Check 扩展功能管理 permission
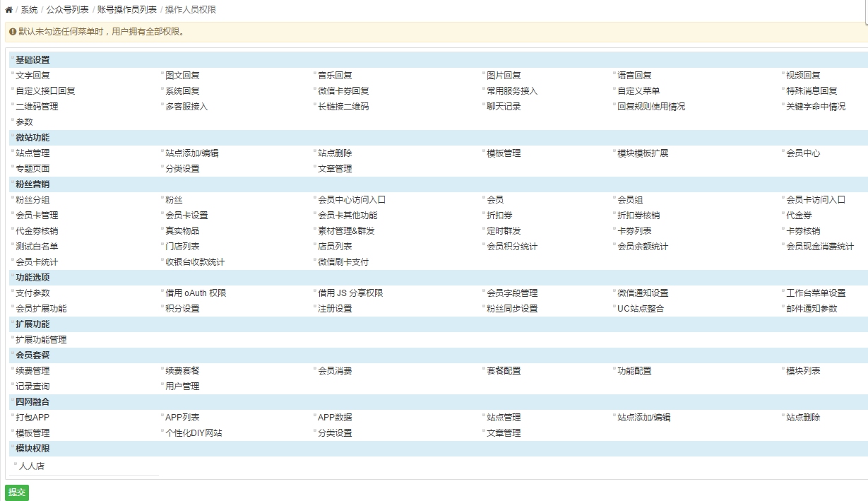 coord(13,338)
